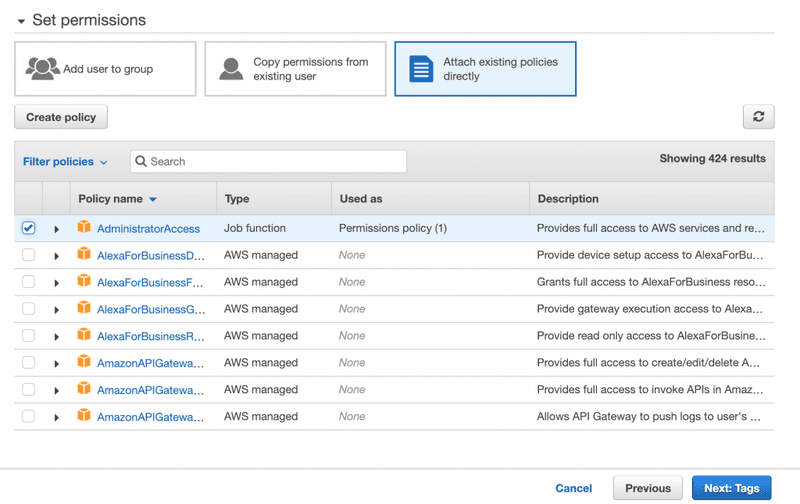The image size is (800, 504).
Task: Click 'Provides full access to create/edit/delete' description
Action: 648,362
